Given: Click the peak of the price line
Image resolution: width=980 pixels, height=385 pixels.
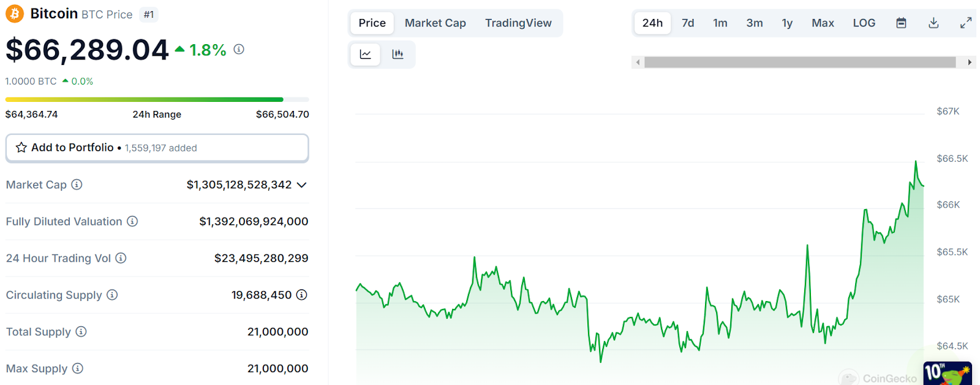Looking at the screenshot, I should [x=916, y=161].
